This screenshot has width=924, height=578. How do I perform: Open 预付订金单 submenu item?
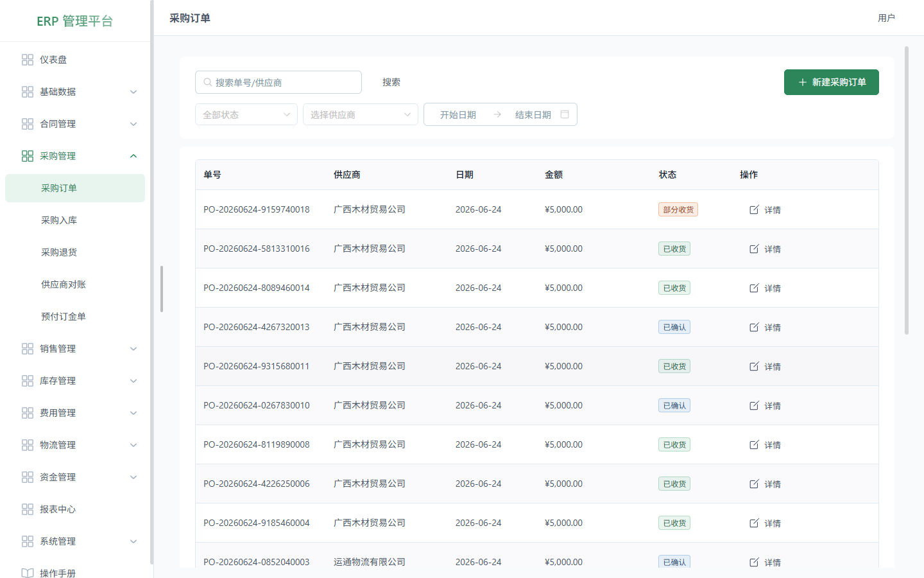(75, 317)
